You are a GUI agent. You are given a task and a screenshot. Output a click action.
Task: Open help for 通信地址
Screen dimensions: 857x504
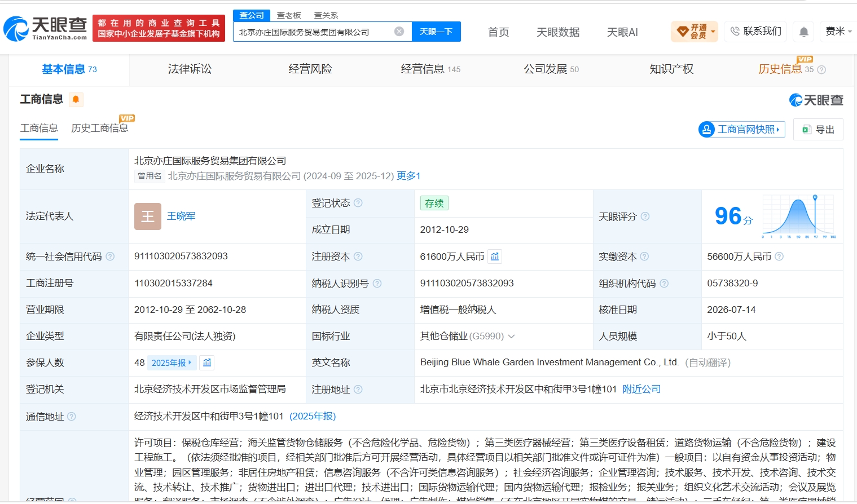(x=72, y=417)
